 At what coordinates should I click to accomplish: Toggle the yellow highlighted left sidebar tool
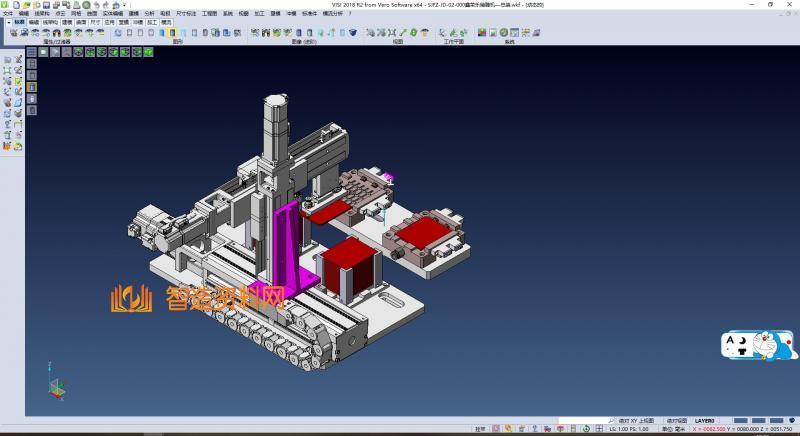coord(31,87)
